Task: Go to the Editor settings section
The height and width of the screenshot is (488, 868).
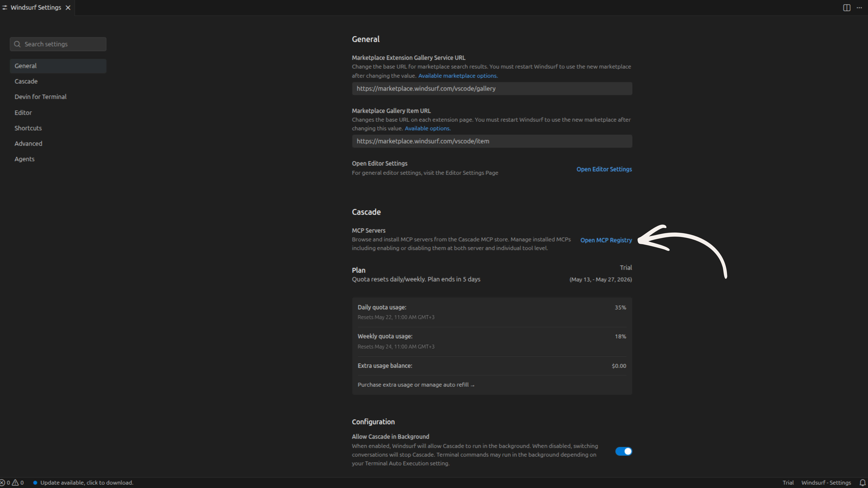Action: pos(58,113)
